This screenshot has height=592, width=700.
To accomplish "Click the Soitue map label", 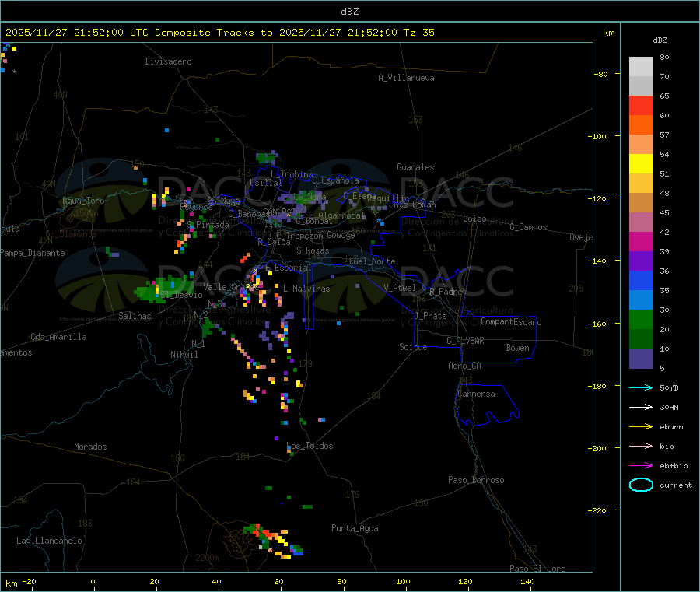I will pos(413,347).
